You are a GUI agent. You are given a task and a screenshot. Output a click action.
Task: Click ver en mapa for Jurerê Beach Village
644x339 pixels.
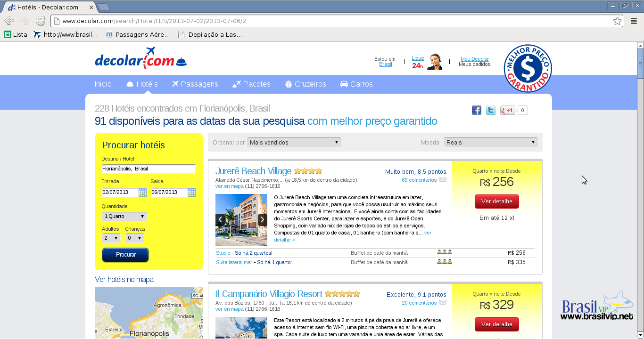coord(230,186)
